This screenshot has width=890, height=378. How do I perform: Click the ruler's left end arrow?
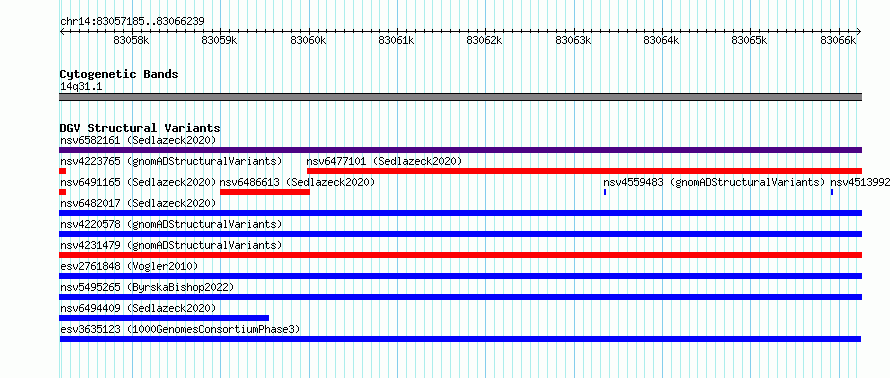(62, 31)
